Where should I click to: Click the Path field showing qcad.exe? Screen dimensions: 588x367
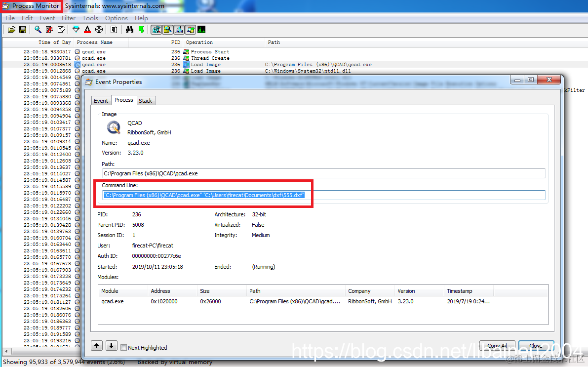[x=323, y=173]
